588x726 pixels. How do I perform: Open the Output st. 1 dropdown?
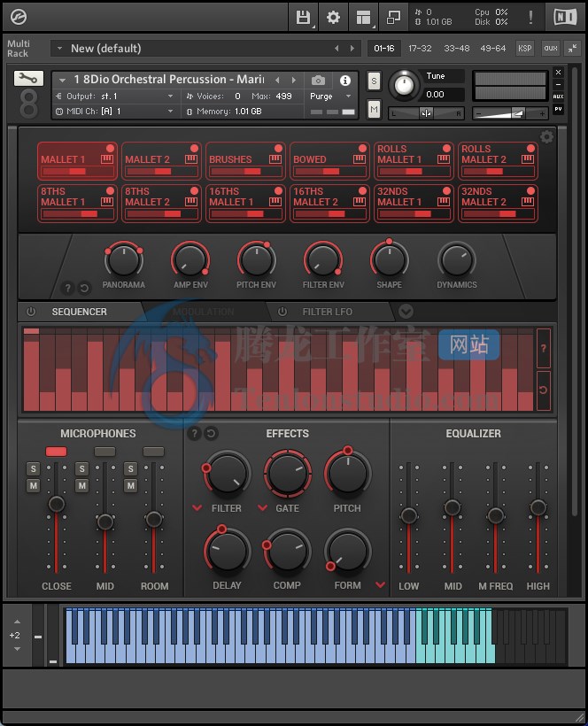coord(170,97)
